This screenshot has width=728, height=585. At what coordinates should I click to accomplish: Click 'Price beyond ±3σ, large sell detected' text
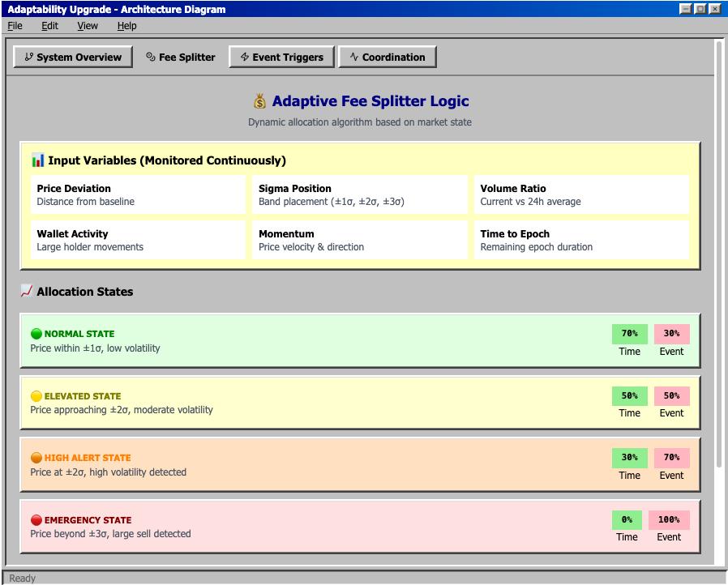[110, 534]
